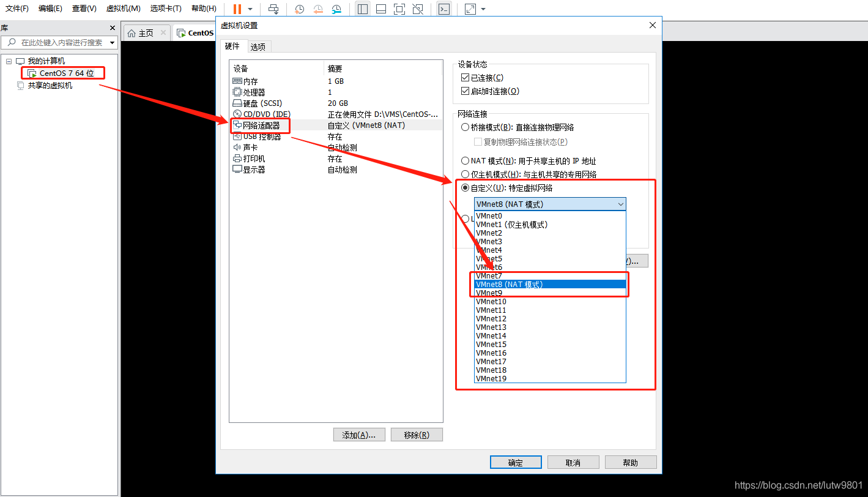Open the stretch display options arrow
Screen dimensions: 868x497
pos(483,9)
